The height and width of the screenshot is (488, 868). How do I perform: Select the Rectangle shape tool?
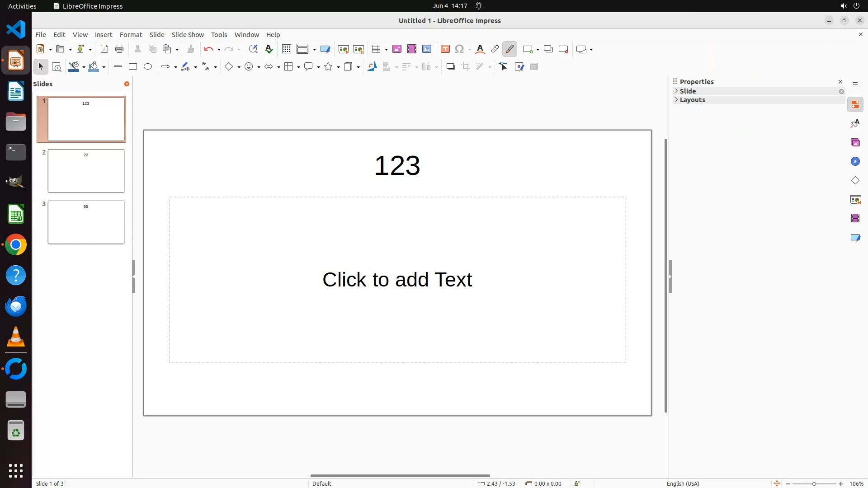coord(133,67)
